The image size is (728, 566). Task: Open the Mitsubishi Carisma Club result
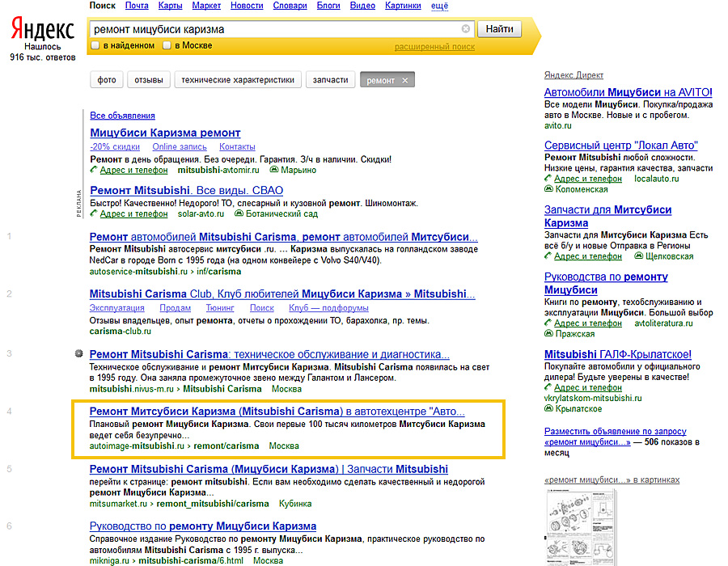click(x=282, y=294)
